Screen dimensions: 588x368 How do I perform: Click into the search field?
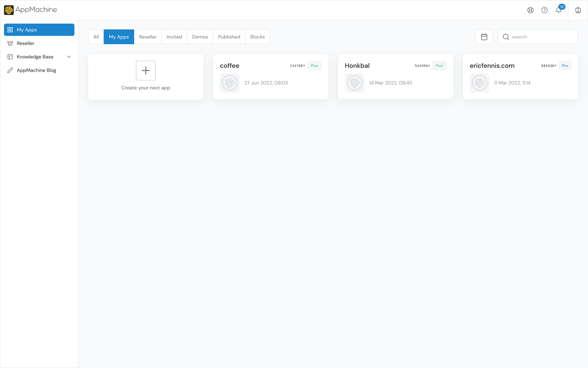[x=538, y=37]
